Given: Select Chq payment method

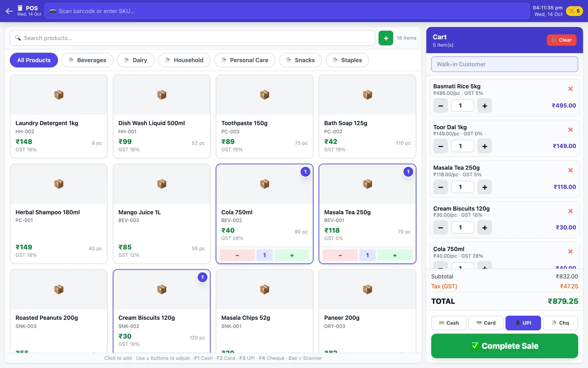Looking at the screenshot, I should [x=560, y=323].
